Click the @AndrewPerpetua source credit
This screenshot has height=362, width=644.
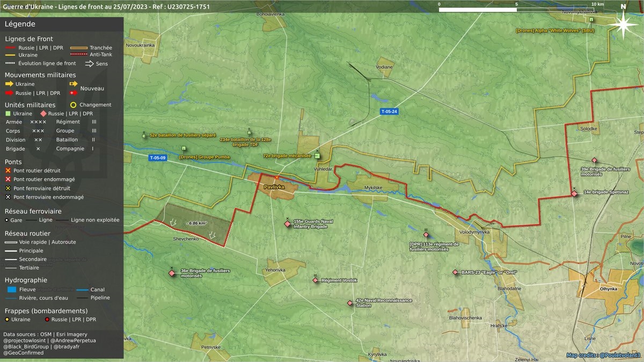[x=74, y=340]
